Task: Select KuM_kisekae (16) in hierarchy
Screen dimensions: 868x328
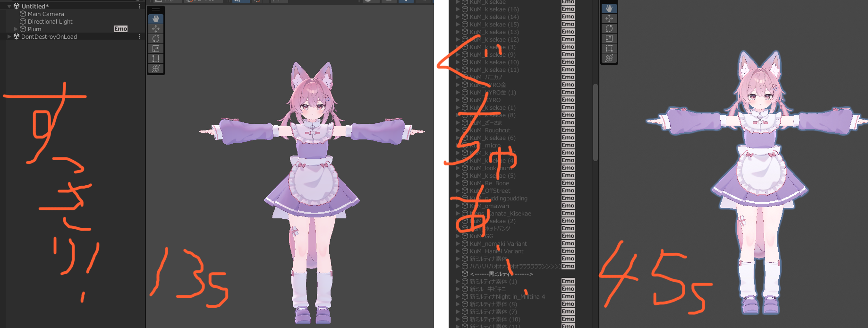Action: tap(494, 9)
